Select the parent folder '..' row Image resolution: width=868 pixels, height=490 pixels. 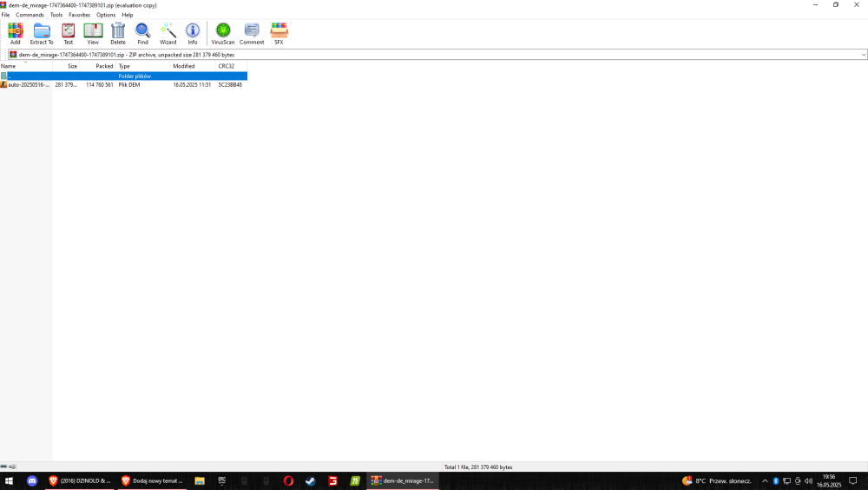click(123, 76)
